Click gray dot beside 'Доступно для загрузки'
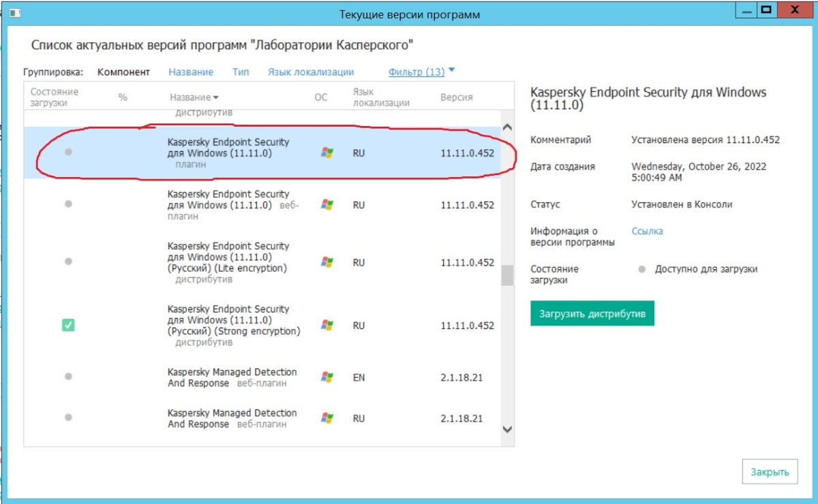Viewport: 818px width, 504px height. click(x=641, y=270)
